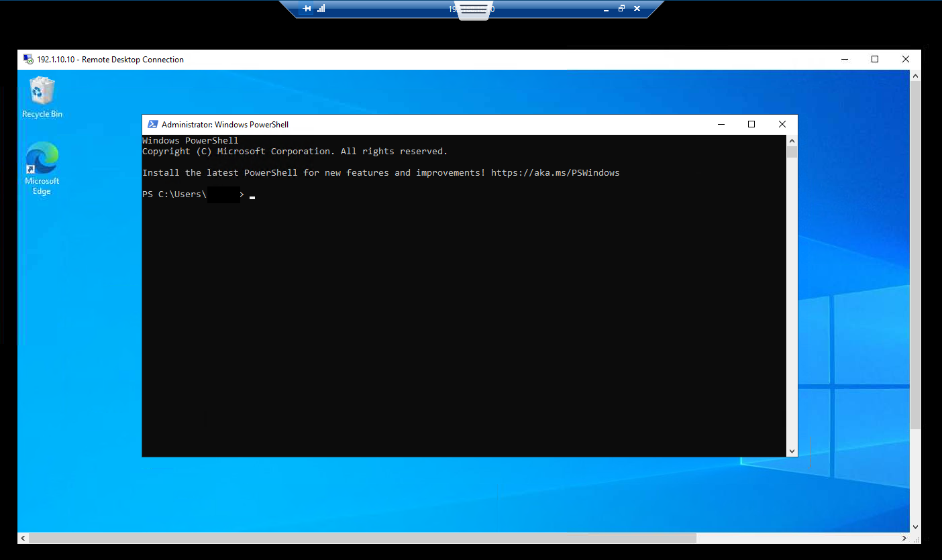Click at the PowerShell command prompt cursor
The width and height of the screenshot is (942, 560).
pyautogui.click(x=252, y=195)
